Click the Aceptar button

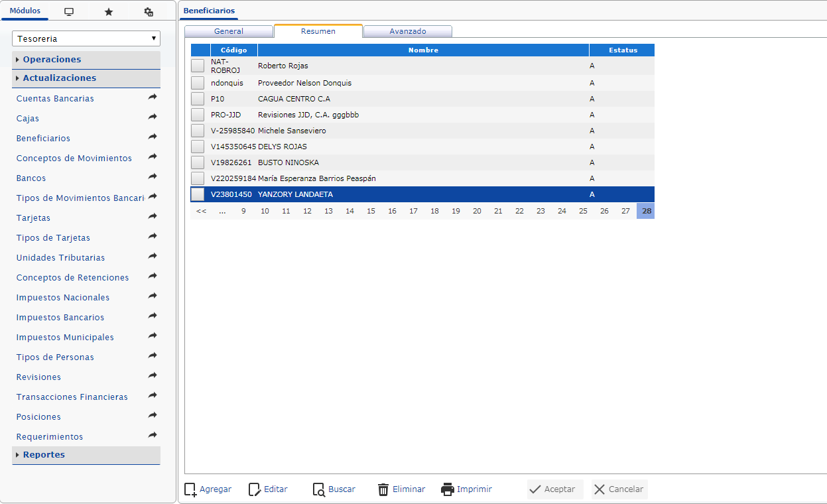pyautogui.click(x=555, y=489)
